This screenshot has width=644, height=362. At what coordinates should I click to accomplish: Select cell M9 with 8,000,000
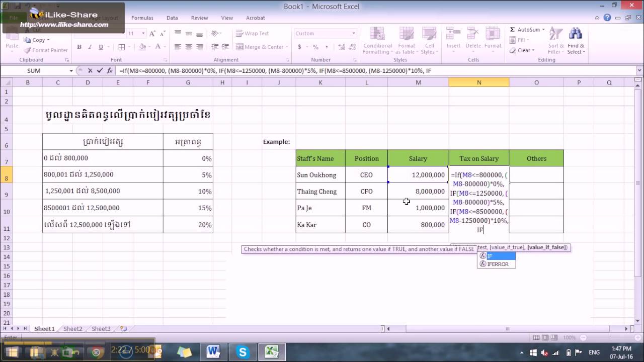coord(418,191)
